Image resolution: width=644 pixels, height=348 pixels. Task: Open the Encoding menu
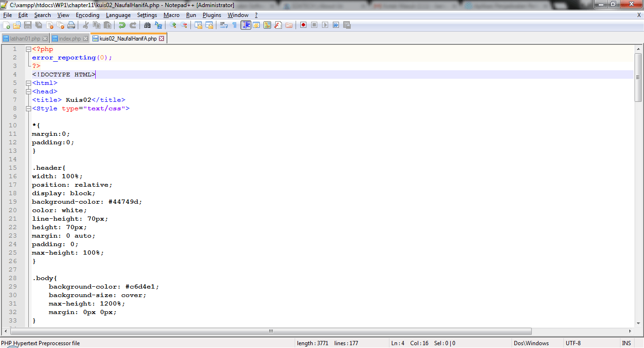pos(88,15)
